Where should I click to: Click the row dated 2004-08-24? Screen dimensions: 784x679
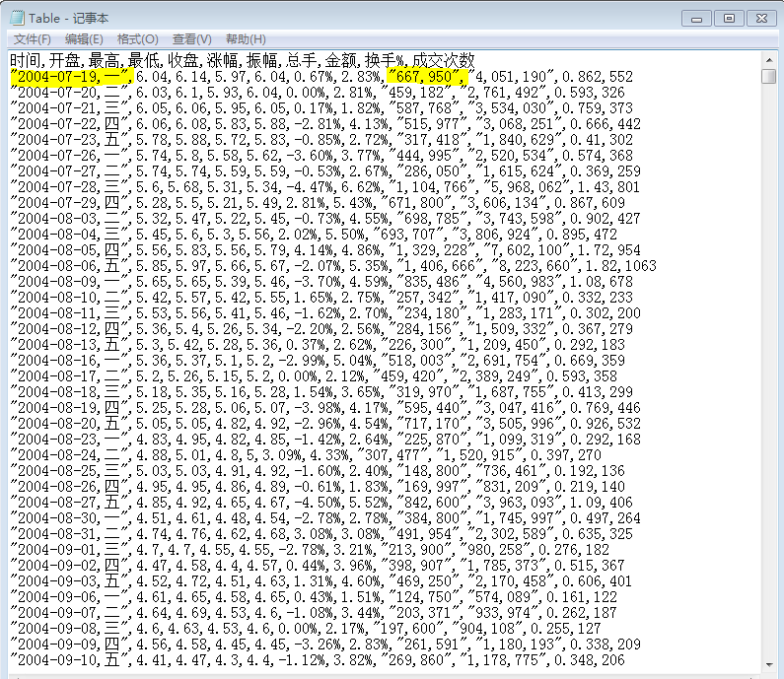point(306,455)
